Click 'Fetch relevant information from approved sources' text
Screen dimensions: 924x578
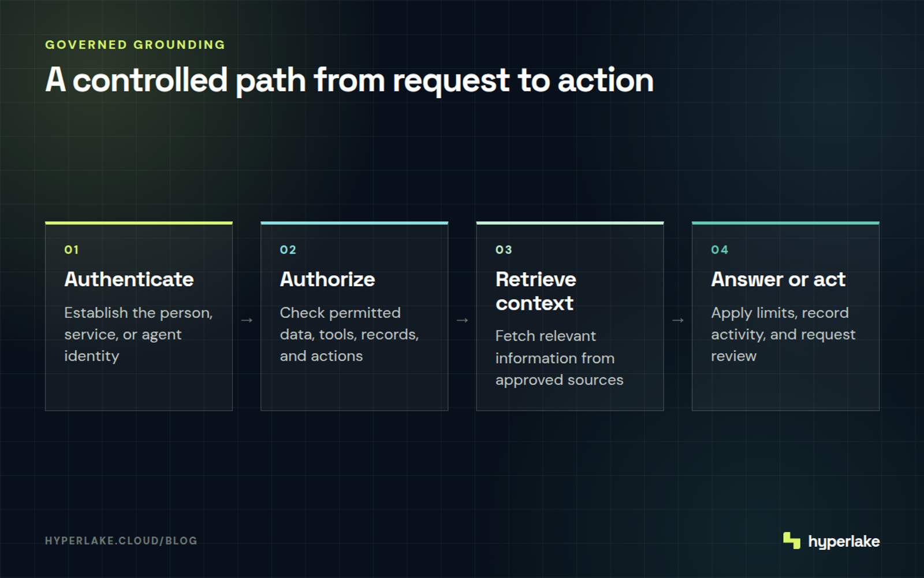(x=560, y=358)
